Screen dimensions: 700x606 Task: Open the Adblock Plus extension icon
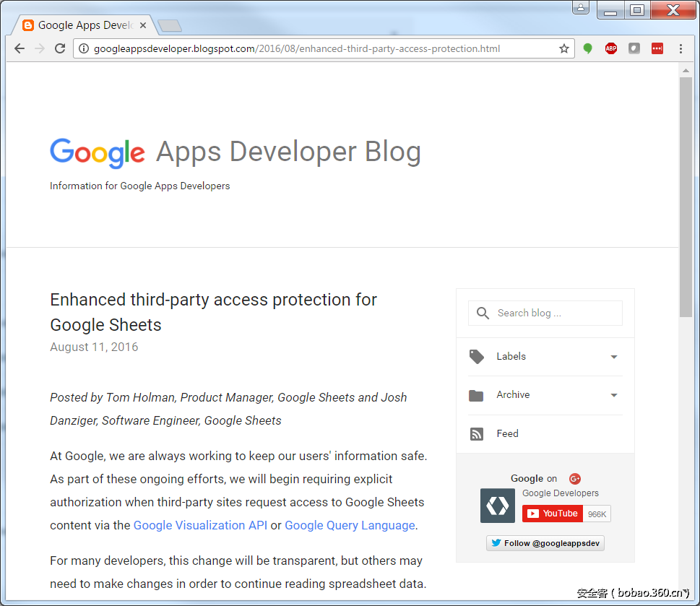[611, 48]
